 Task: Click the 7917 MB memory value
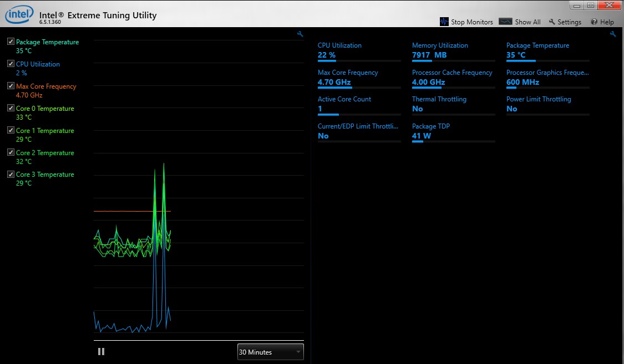429,55
